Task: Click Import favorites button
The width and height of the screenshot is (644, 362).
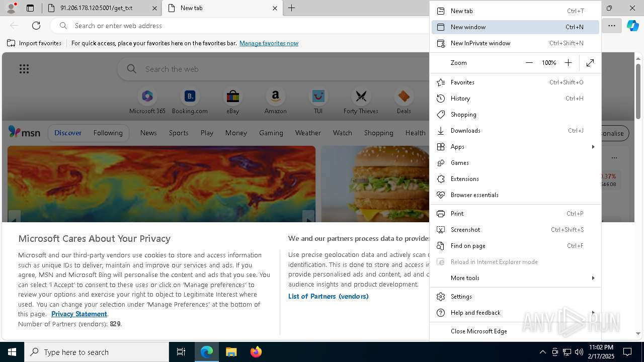Action: [x=34, y=43]
